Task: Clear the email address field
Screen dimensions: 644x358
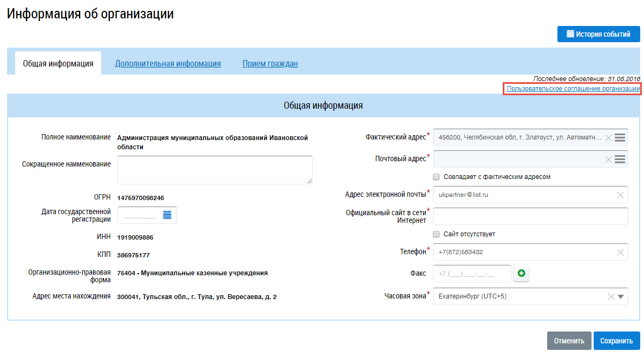Action: pyautogui.click(x=620, y=195)
